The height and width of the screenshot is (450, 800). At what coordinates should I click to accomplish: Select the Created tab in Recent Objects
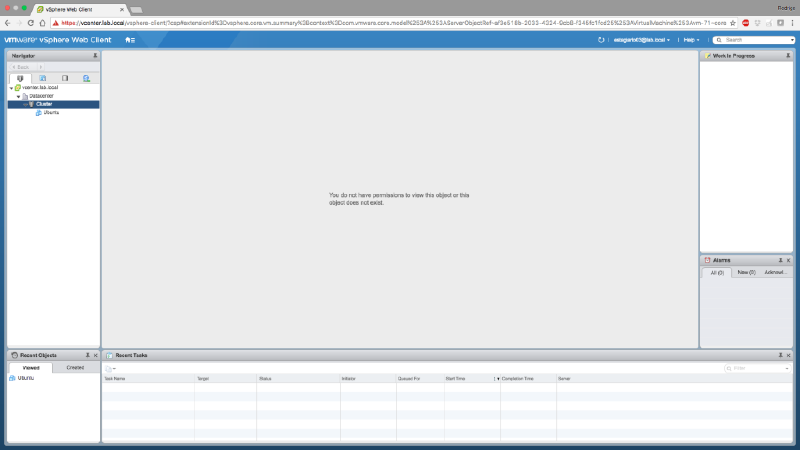[75, 368]
